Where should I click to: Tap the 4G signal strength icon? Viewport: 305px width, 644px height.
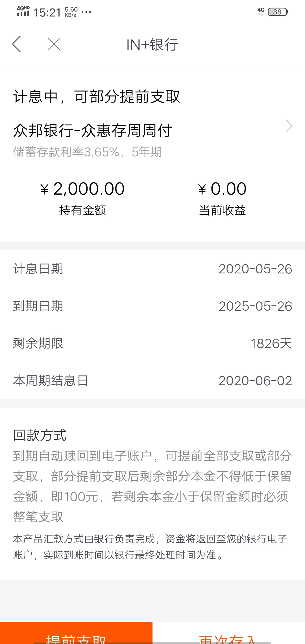(23, 12)
